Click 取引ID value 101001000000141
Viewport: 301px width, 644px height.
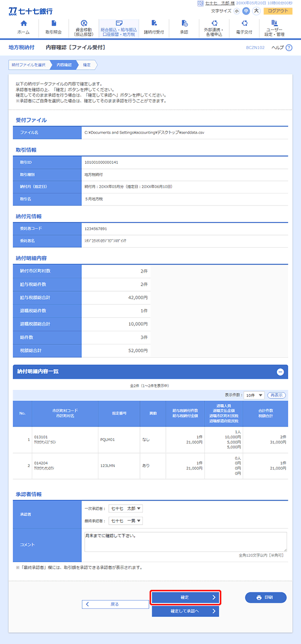click(x=102, y=162)
